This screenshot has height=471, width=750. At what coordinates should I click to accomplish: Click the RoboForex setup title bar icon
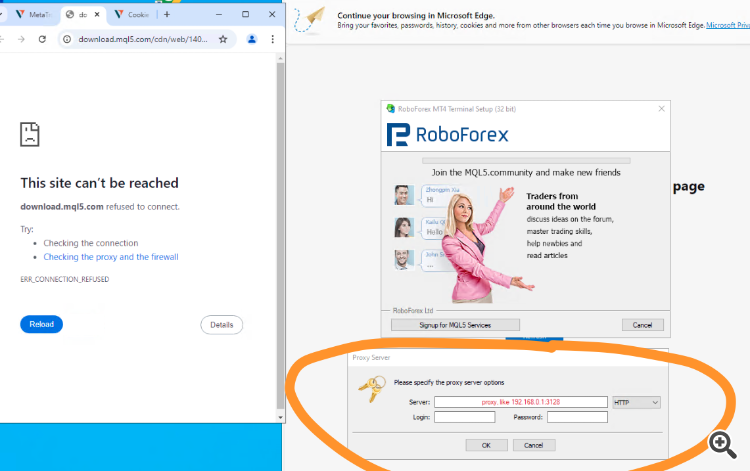tap(390, 109)
